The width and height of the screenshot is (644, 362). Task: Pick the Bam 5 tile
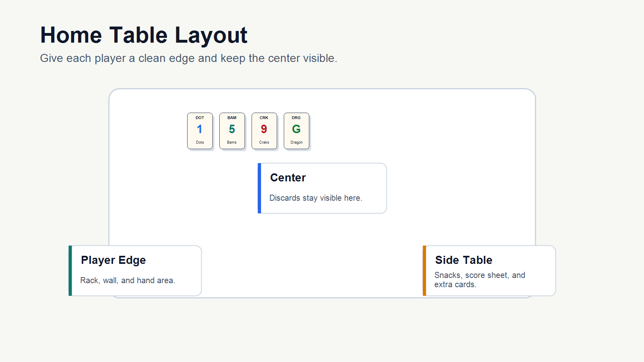point(232,131)
